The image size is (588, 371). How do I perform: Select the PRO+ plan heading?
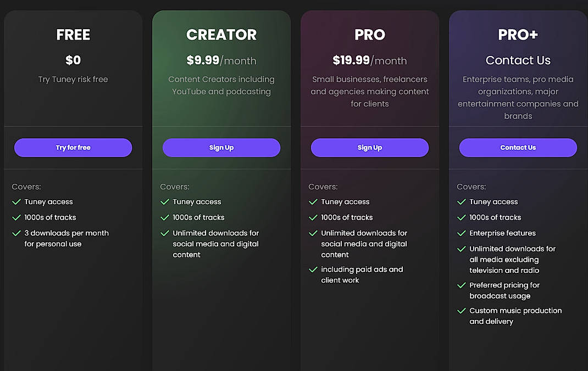click(x=518, y=35)
